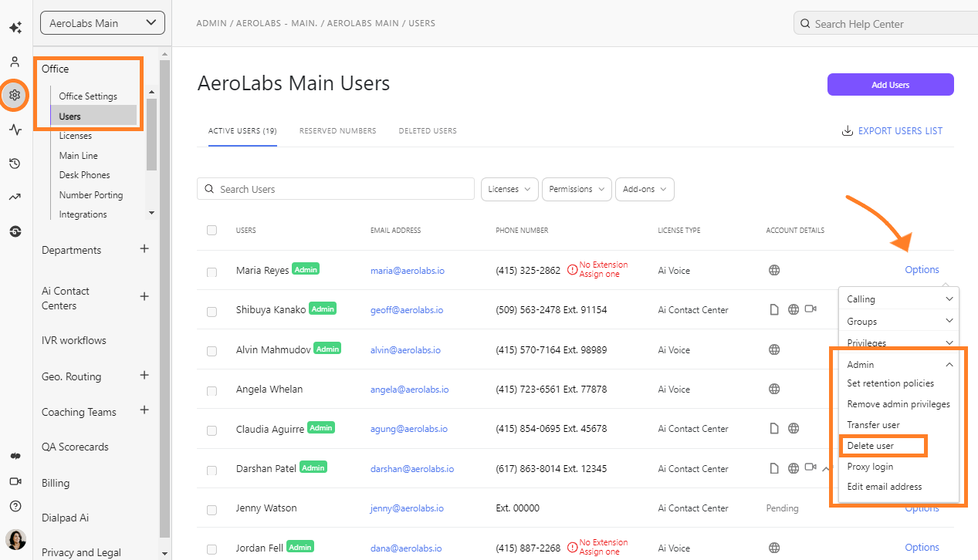The height and width of the screenshot is (560, 978).
Task: Click video camera icon in Darshan Patel row
Action: [x=810, y=467]
